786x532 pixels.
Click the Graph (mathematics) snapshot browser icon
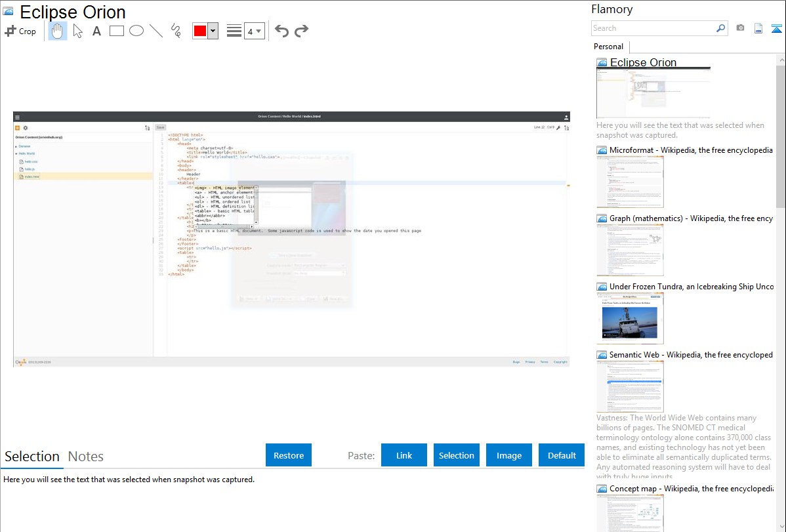coord(602,218)
